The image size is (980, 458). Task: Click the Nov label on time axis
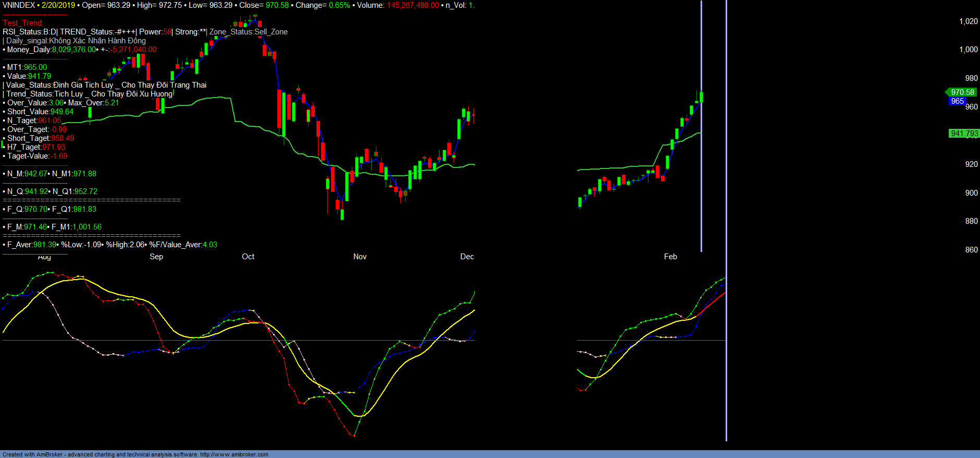(360, 257)
